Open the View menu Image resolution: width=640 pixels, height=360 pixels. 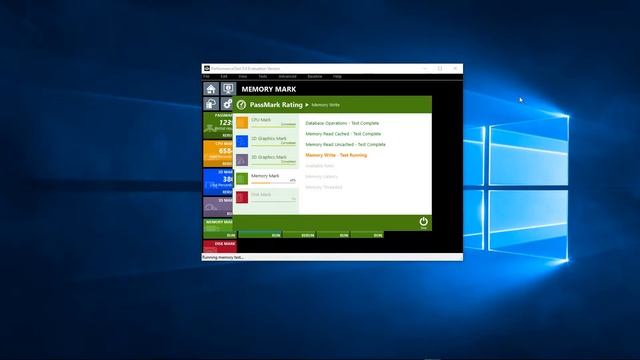pos(243,76)
